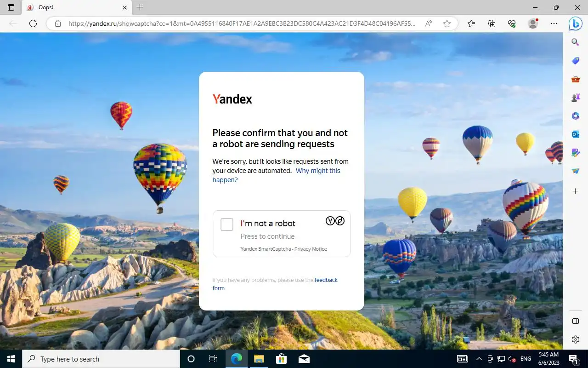
Task: Open the Why might this happen link
Action: click(x=276, y=175)
